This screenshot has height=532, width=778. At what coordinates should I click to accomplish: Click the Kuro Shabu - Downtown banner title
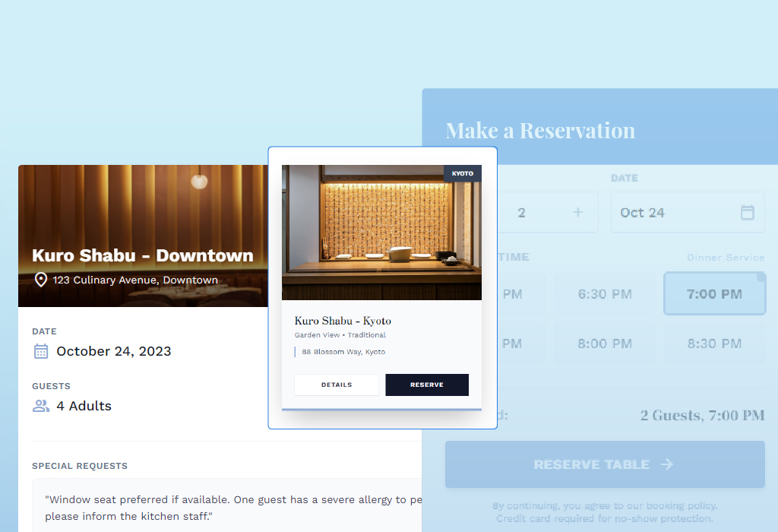click(143, 255)
